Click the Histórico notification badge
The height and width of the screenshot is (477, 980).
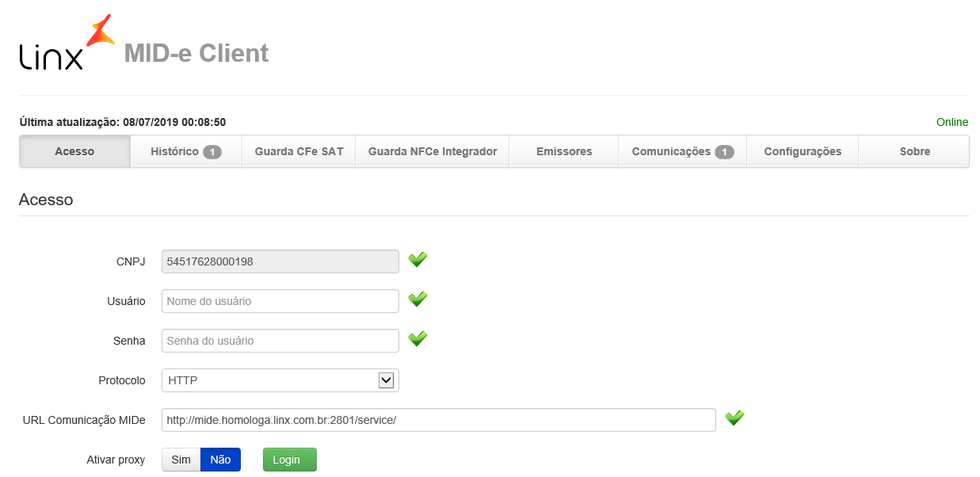point(212,152)
